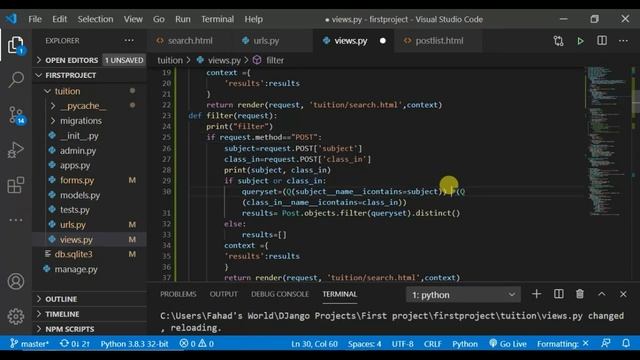Image resolution: width=640 pixels, height=360 pixels.
Task: Close the terminal panel
Action: coord(623,294)
